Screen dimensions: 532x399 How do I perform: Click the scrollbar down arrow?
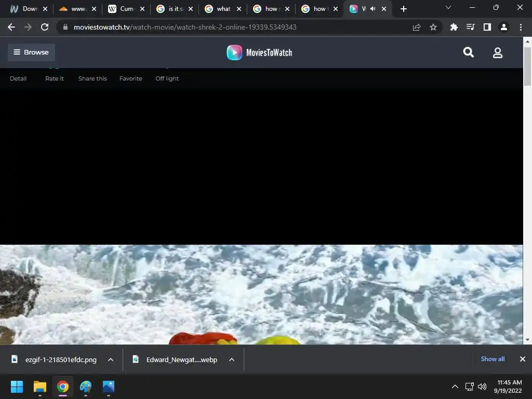(x=527, y=340)
